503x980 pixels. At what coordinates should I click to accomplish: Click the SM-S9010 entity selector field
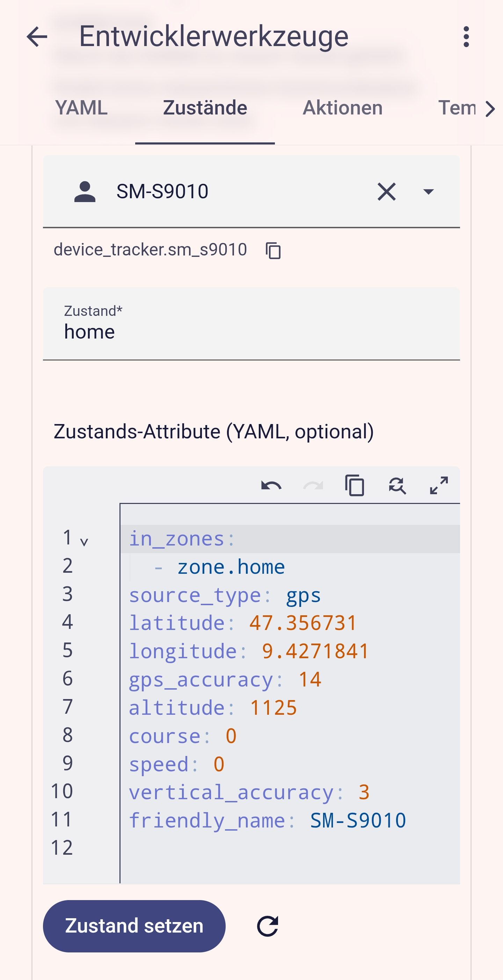[251, 191]
